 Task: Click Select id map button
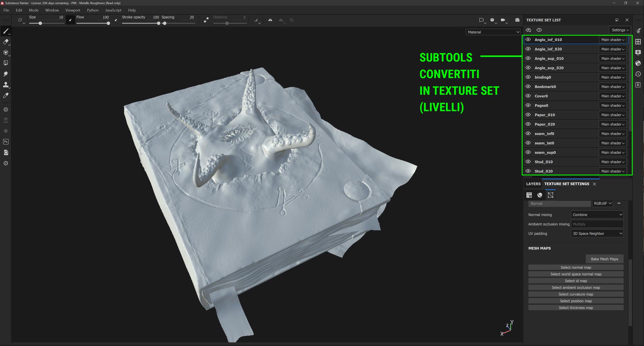pyautogui.click(x=576, y=281)
